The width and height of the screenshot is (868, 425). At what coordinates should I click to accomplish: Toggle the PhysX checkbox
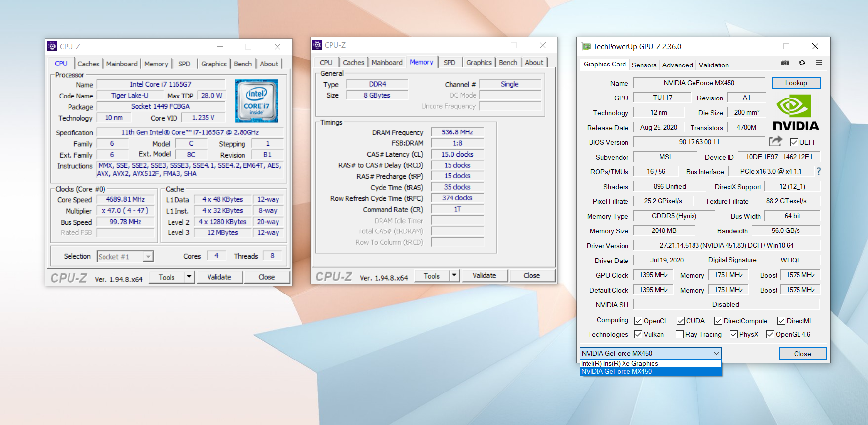coord(734,334)
